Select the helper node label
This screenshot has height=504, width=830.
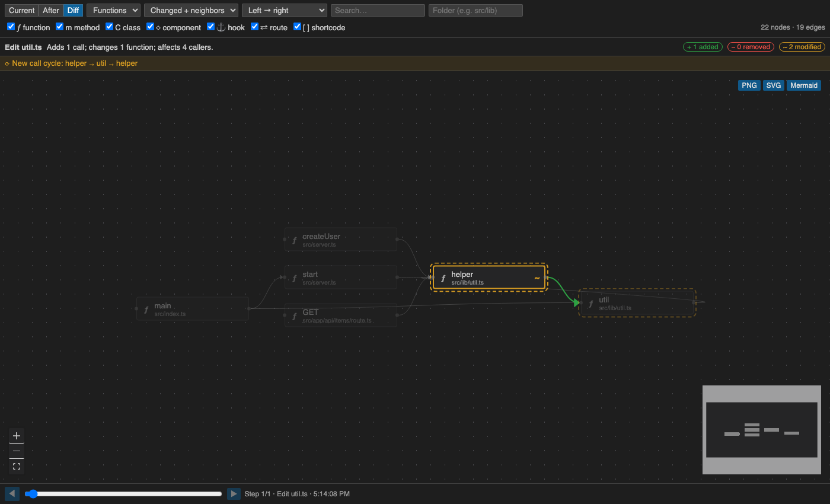pyautogui.click(x=462, y=274)
